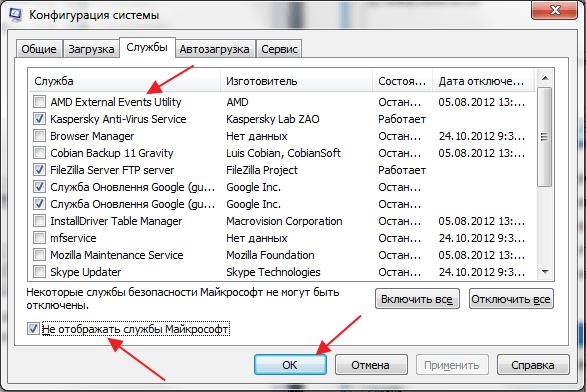The width and height of the screenshot is (586, 392).
Task: Open help via Справка button
Action: pos(533,364)
